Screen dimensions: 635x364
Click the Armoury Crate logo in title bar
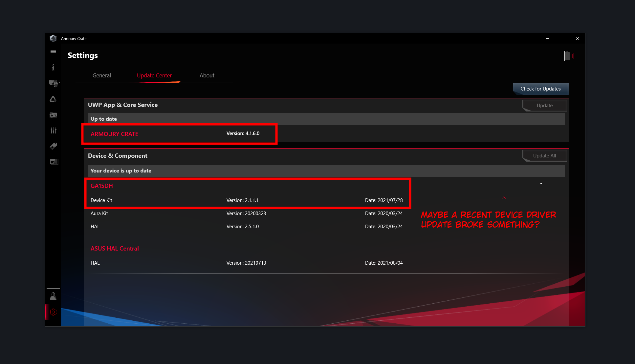pos(54,38)
